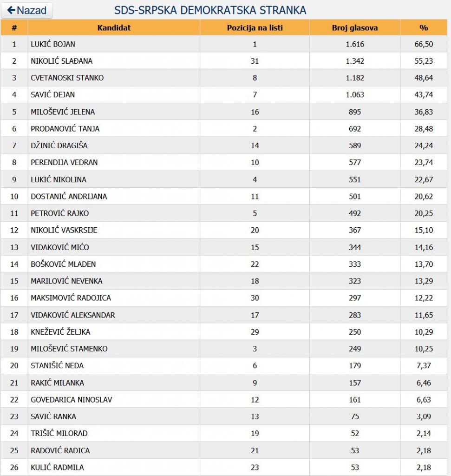Click the # column header
This screenshot has width=451, height=476.
14,27
